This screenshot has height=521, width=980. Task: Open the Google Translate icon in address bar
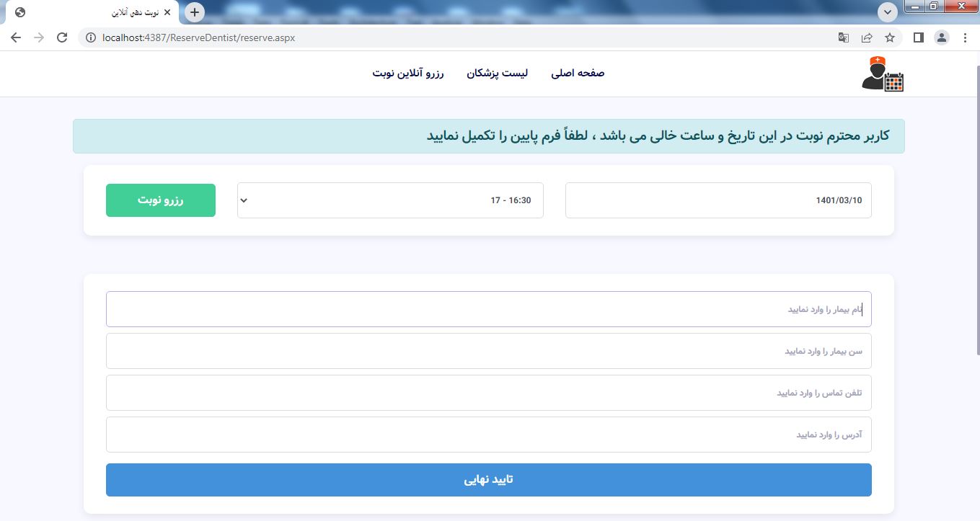843,38
